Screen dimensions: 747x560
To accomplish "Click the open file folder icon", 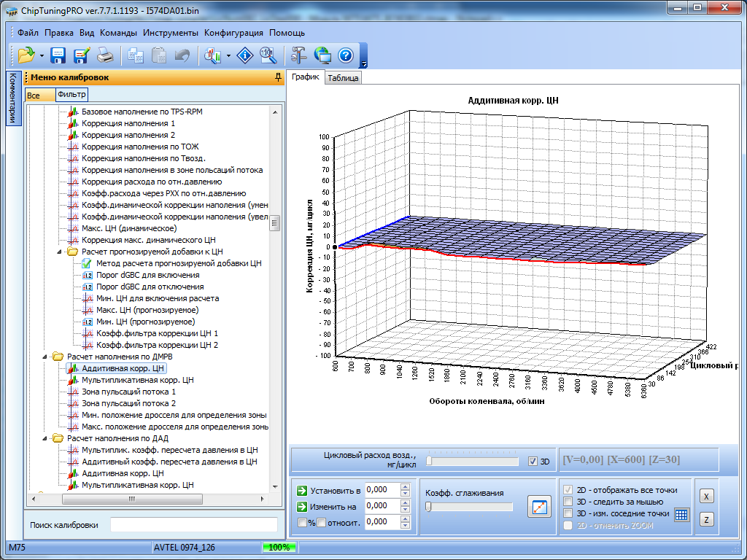I will (26, 55).
